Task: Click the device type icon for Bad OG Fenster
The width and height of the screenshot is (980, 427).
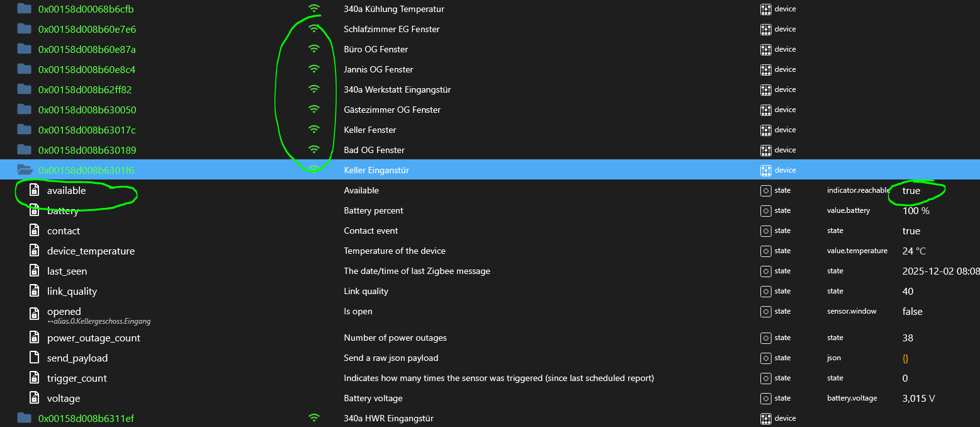Action: [765, 150]
